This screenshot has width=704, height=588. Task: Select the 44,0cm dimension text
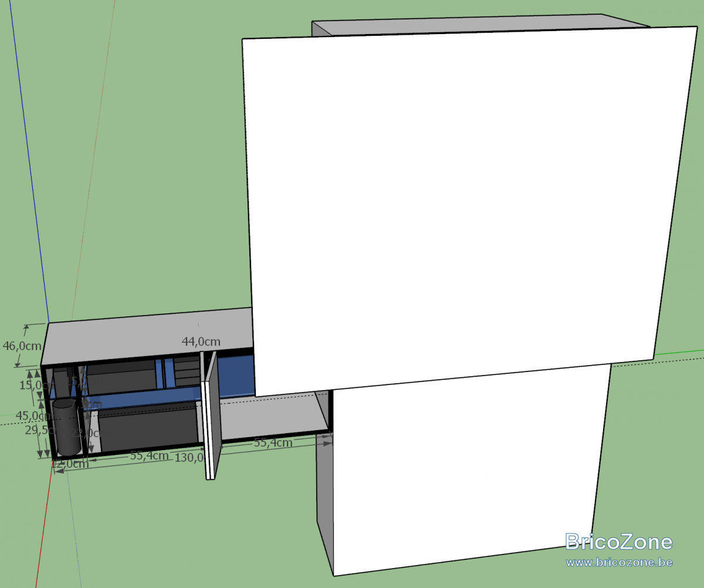tap(201, 342)
